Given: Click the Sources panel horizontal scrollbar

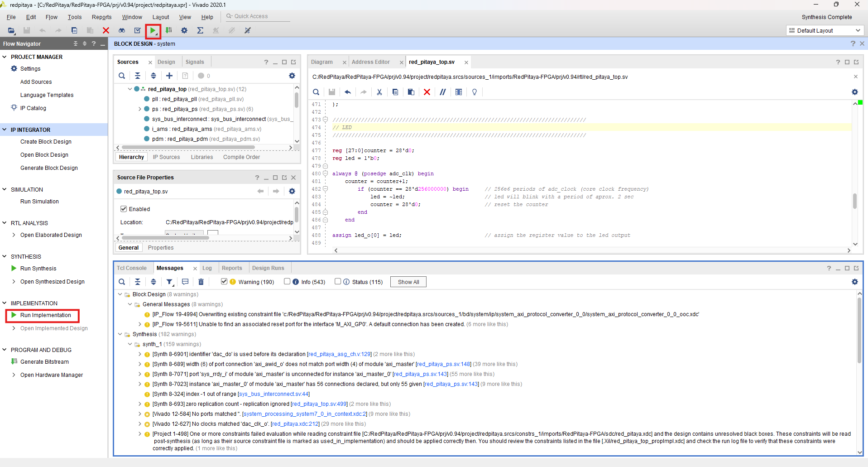Looking at the screenshot, I should coord(188,147).
